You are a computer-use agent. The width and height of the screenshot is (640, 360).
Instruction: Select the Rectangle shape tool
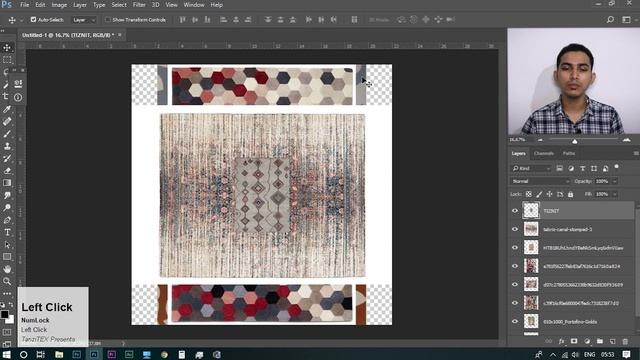coord(7,257)
